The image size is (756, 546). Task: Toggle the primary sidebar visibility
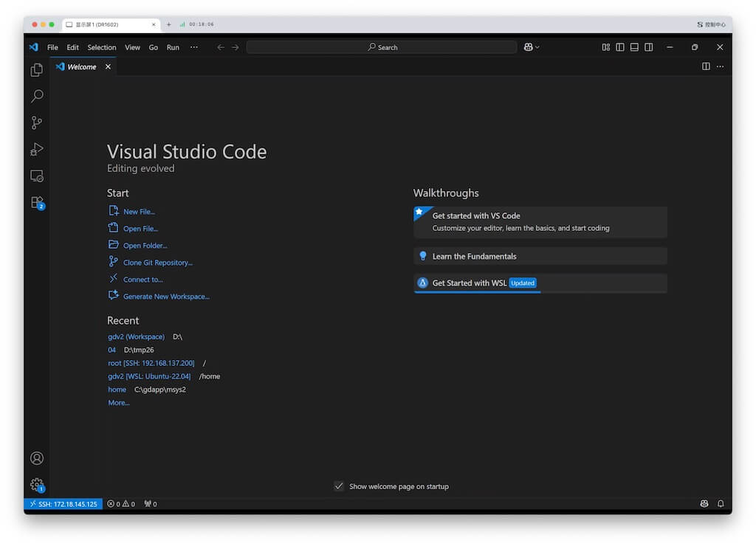click(x=619, y=46)
